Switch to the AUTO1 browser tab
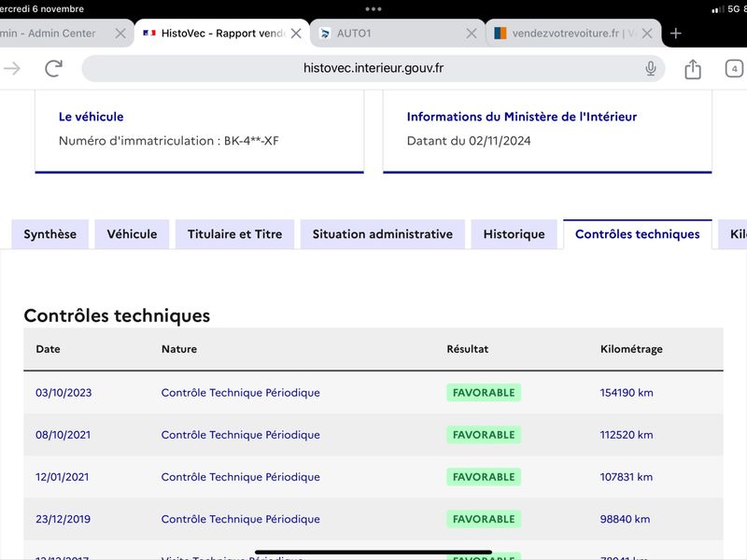This screenshot has width=747, height=560. click(x=398, y=34)
